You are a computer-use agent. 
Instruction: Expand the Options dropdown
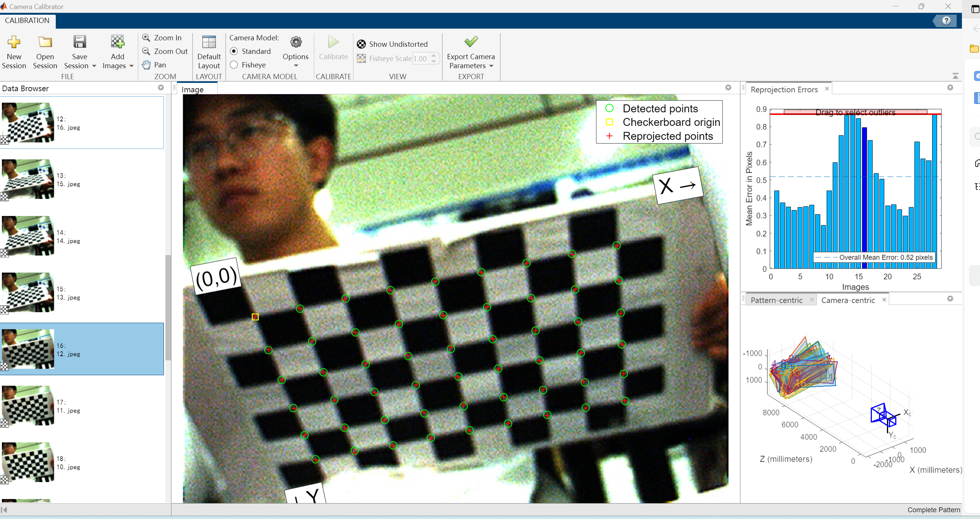click(x=296, y=65)
